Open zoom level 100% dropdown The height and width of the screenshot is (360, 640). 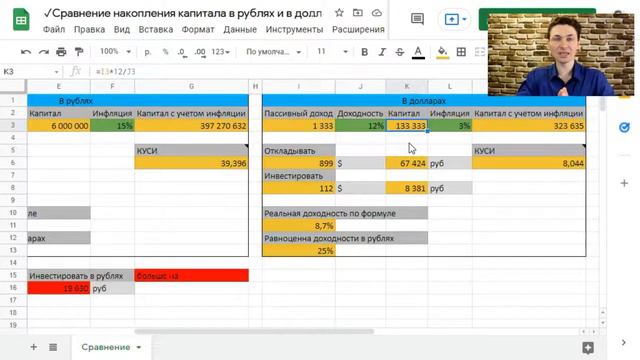pyautogui.click(x=116, y=51)
